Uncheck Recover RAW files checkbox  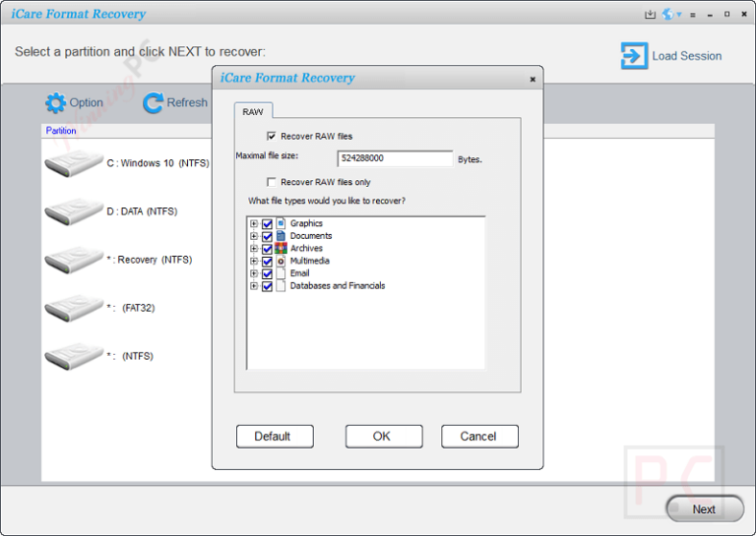coord(272,137)
